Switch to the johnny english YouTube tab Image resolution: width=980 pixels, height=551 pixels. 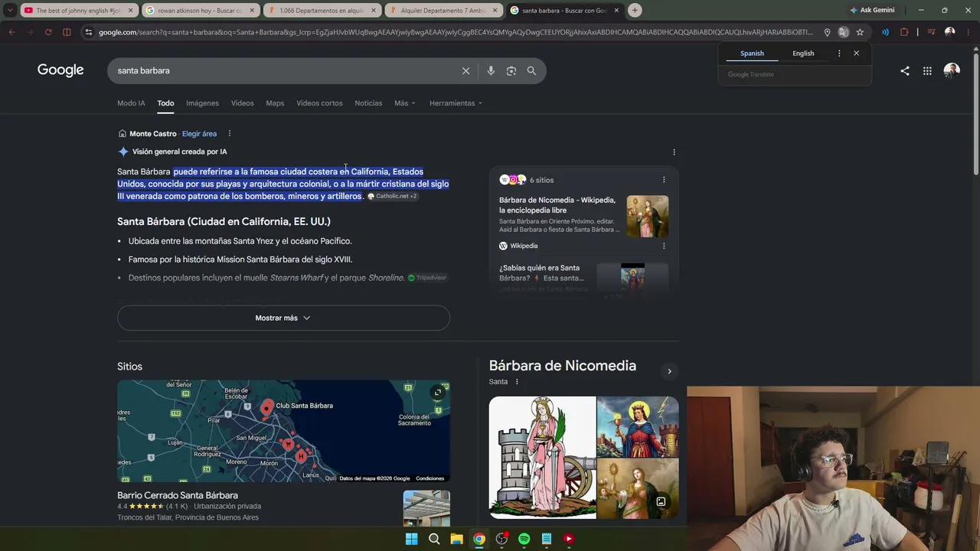click(78, 10)
